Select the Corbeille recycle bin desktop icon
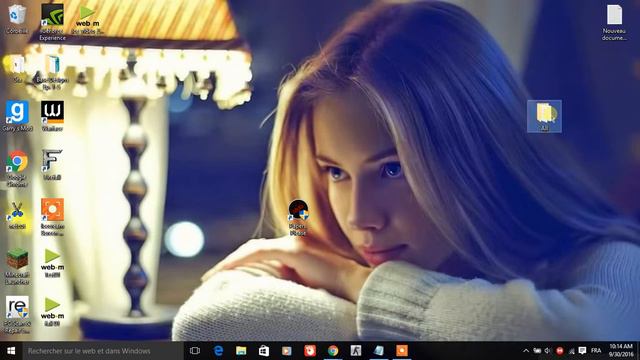 17,18
